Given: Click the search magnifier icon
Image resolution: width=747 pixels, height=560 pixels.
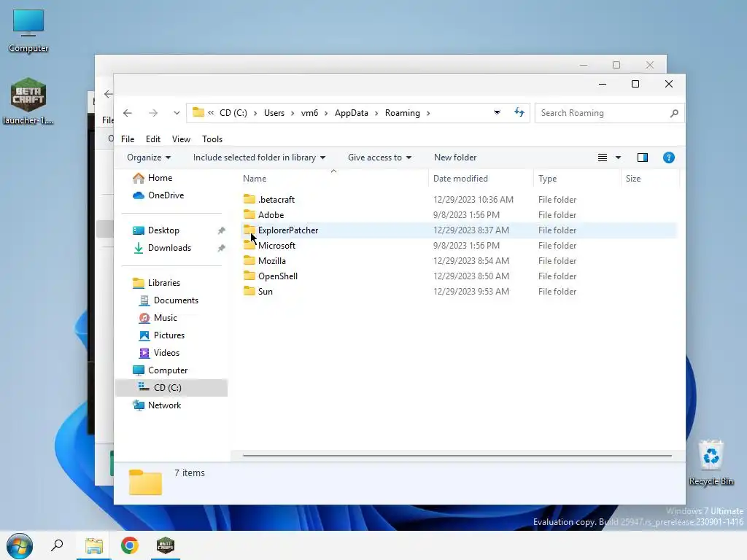Looking at the screenshot, I should pos(673,113).
